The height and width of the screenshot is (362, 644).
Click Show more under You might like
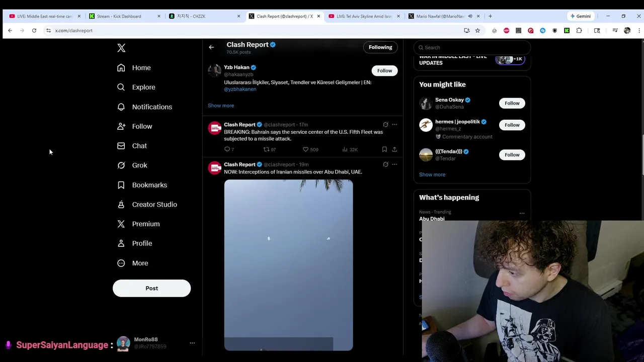pos(432,174)
